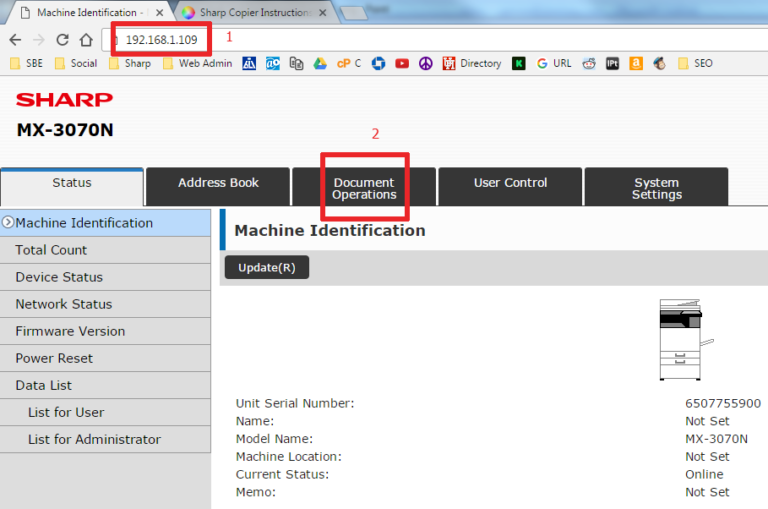The image size is (768, 509).
Task: Open Device Status in the sidebar
Action: tap(105, 277)
